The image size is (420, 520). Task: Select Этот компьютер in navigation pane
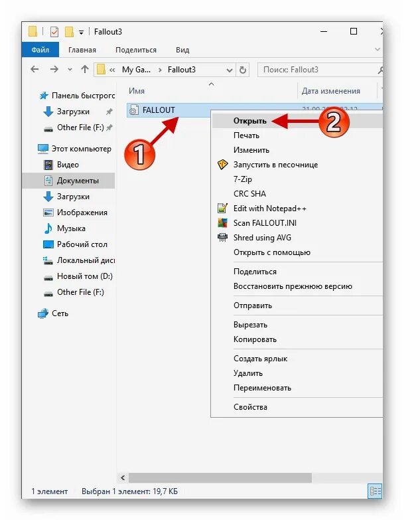(x=81, y=149)
